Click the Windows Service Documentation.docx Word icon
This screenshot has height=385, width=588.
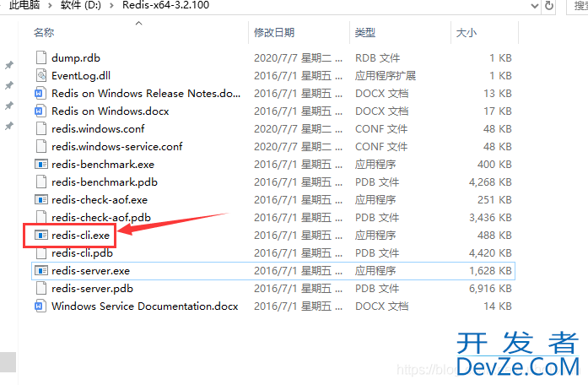40,306
